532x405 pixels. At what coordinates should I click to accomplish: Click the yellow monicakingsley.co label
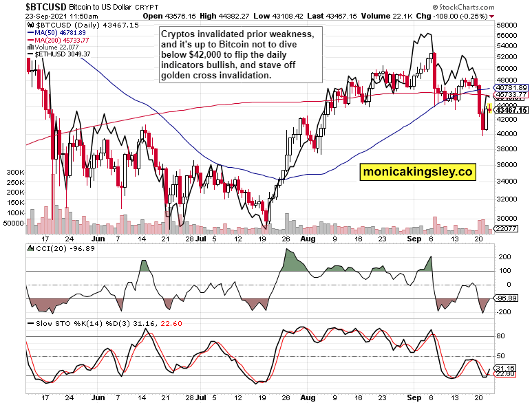[x=419, y=173]
